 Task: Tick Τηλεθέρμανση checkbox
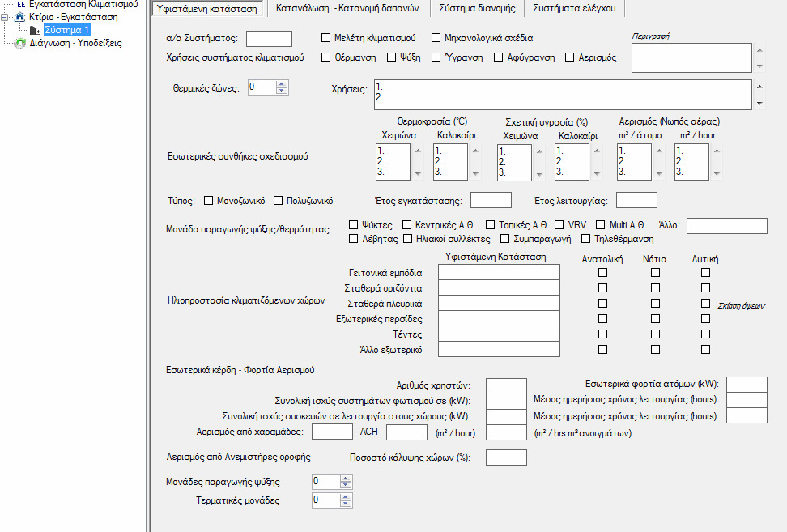click(x=585, y=238)
